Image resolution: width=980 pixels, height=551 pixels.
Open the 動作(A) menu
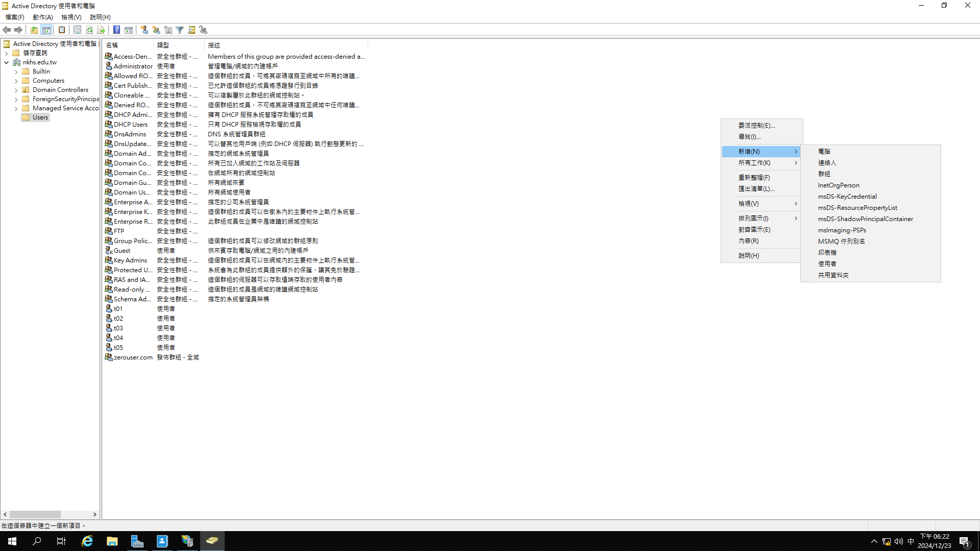tap(43, 17)
